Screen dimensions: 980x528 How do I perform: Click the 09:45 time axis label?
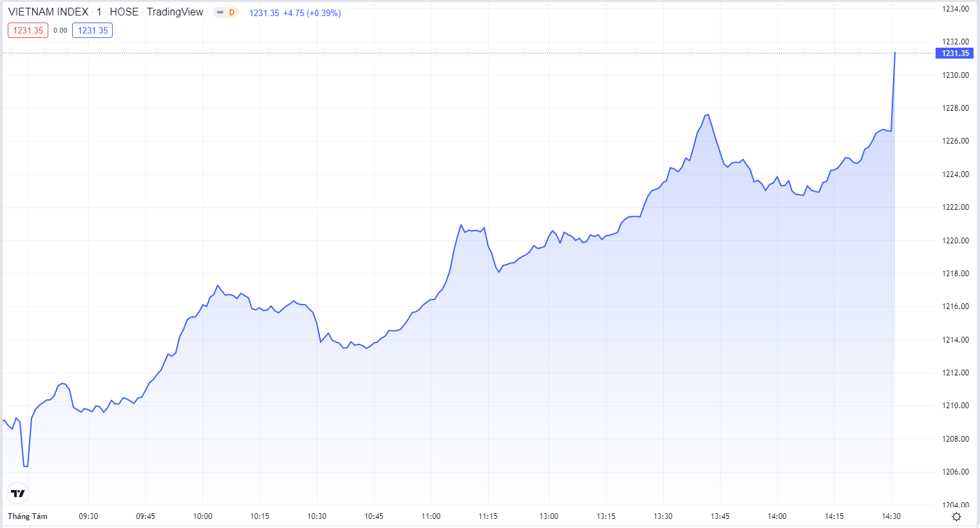click(146, 516)
